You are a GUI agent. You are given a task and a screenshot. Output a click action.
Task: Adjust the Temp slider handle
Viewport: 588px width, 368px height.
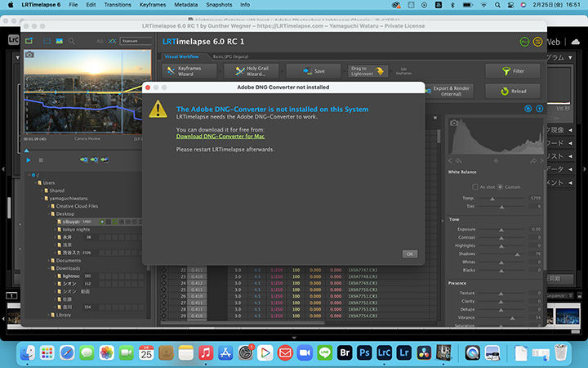[x=492, y=199]
